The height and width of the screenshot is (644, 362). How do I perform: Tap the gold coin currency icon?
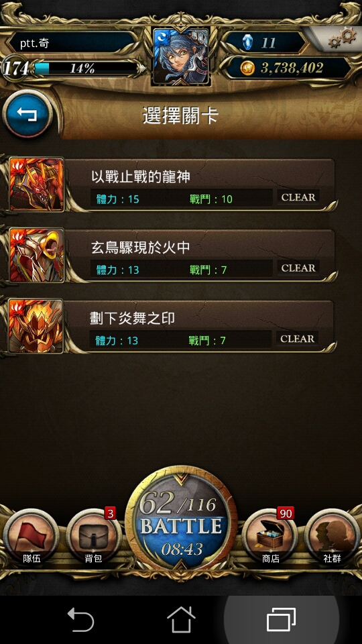coord(247,68)
